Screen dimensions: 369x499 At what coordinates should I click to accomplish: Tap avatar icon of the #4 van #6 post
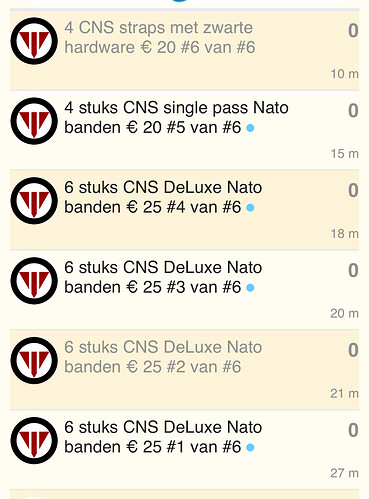pyautogui.click(x=34, y=201)
